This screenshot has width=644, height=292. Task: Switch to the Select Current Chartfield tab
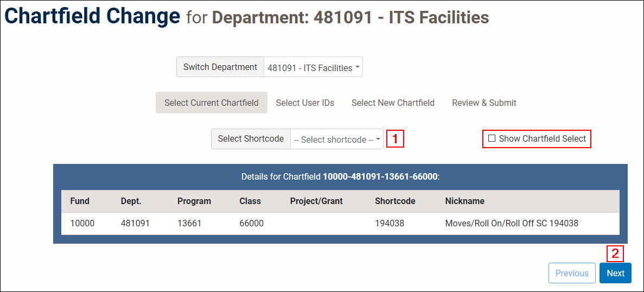(212, 103)
